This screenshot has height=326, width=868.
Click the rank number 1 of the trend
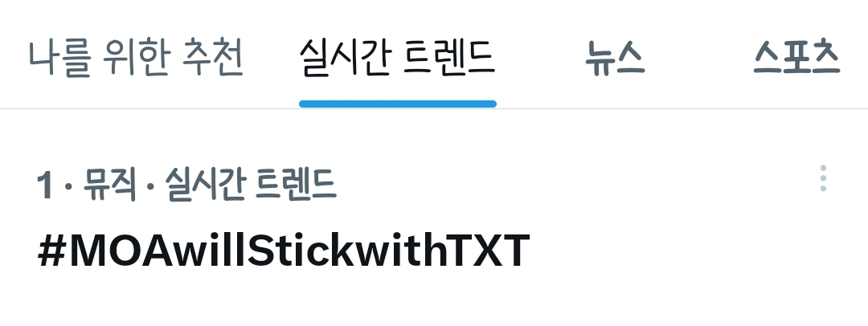coord(44,185)
